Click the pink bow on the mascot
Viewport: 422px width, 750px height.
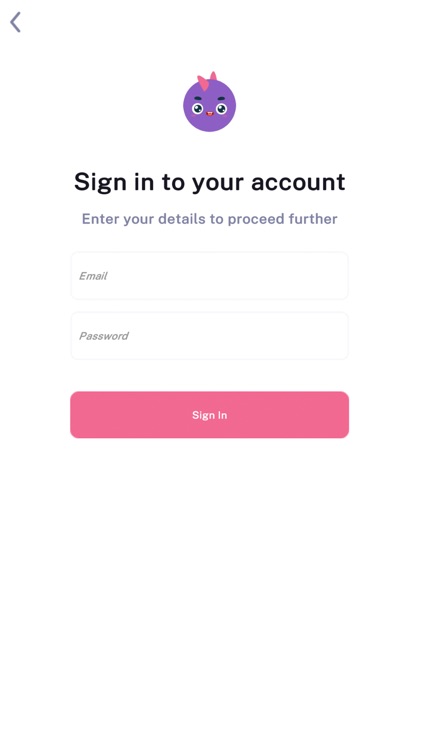(207, 80)
